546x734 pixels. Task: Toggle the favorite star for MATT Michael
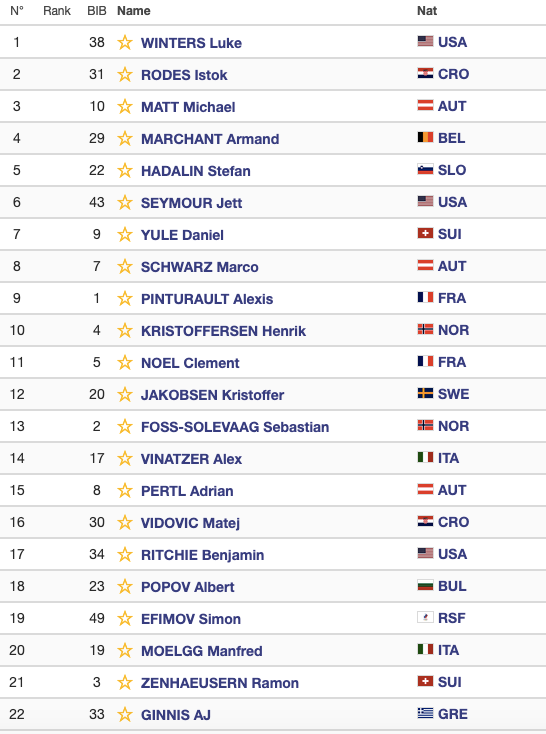[x=125, y=107]
